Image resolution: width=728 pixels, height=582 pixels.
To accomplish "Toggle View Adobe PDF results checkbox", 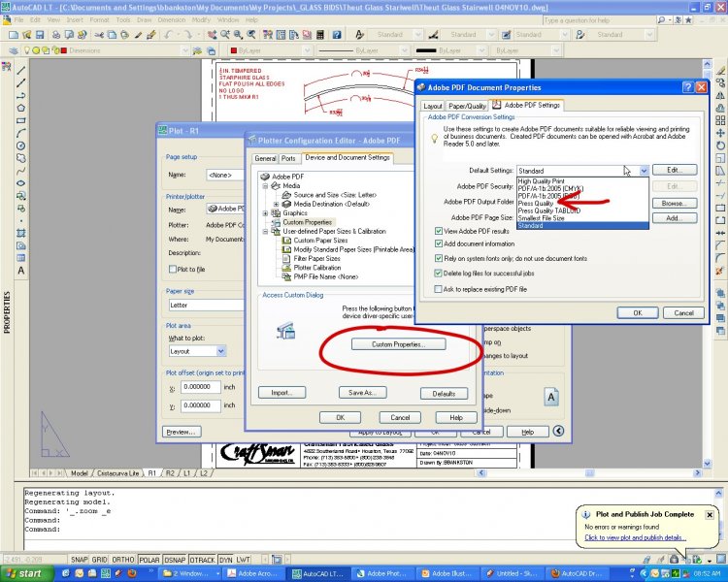I will 440,232.
